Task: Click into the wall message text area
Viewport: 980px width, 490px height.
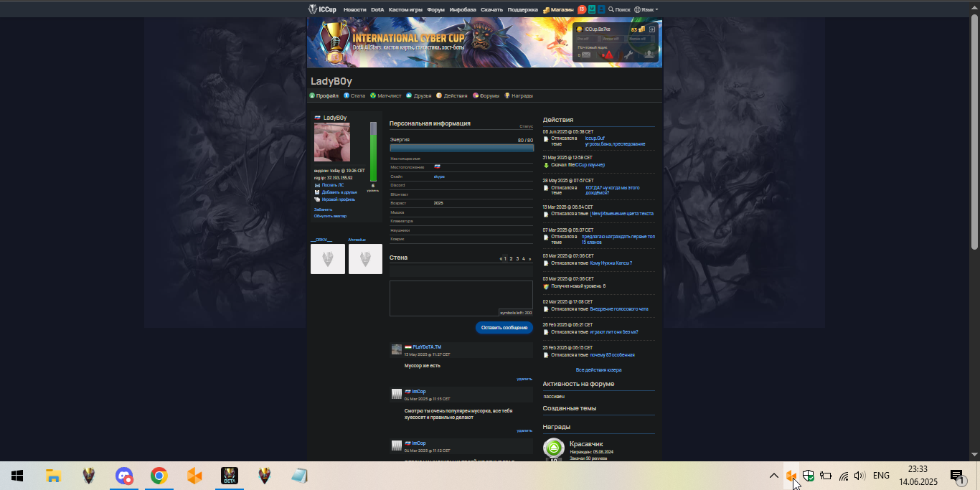Action: coord(461,298)
